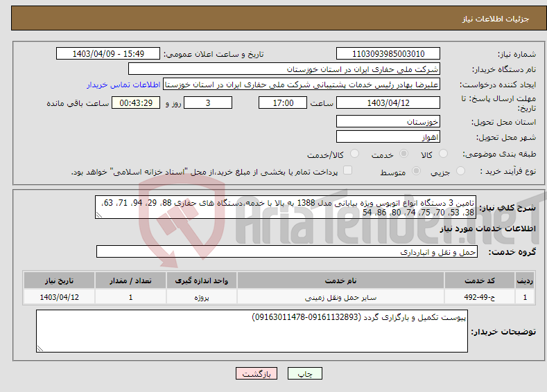This screenshot has height=392, width=547.
Task: Click the جزئیات اطلاعات نیاز header title
Action: click(496, 19)
